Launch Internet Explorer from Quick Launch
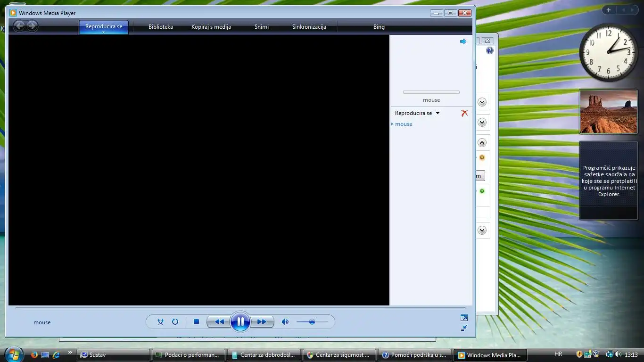The height and width of the screenshot is (362, 644). pyautogui.click(x=57, y=355)
